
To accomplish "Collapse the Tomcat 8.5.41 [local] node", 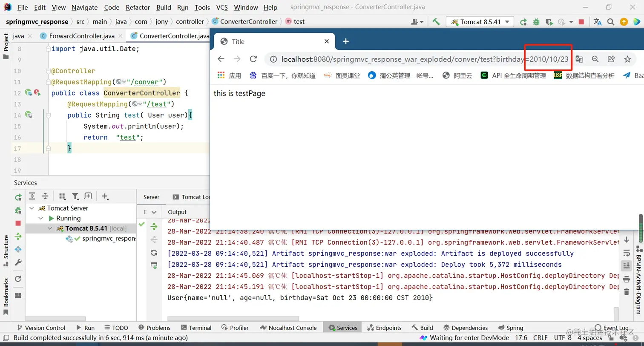I will pos(50,229).
